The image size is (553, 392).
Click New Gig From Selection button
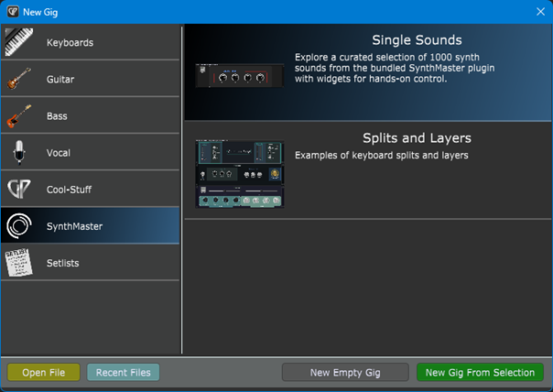(480, 372)
